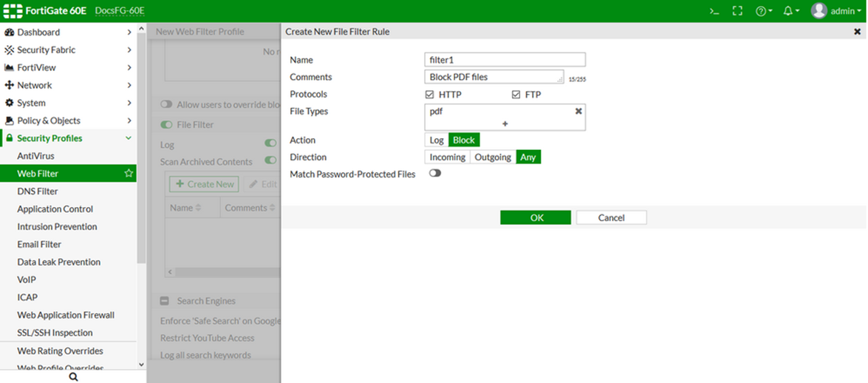This screenshot has height=383, width=868.
Task: Click the OK button
Action: pos(536,217)
